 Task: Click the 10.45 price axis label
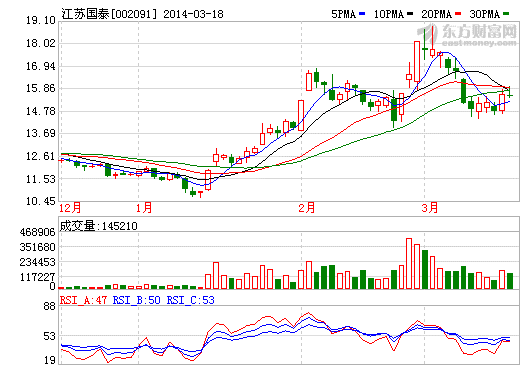[41, 201]
